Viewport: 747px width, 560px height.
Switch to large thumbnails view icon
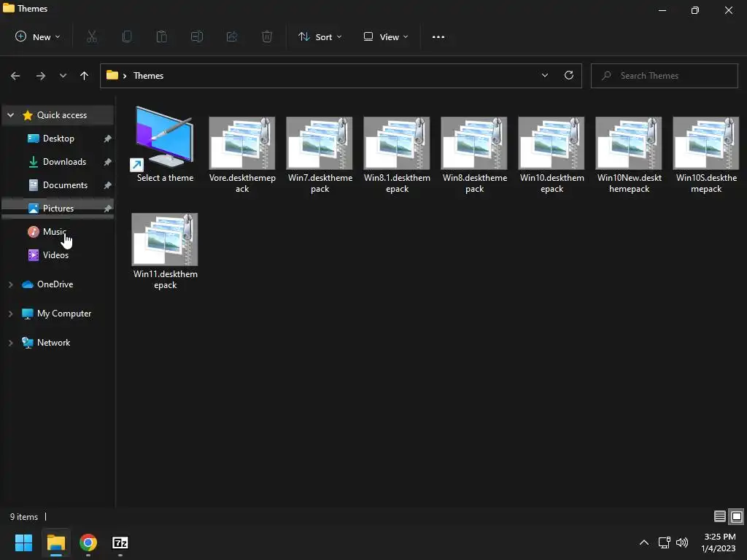[x=737, y=516]
